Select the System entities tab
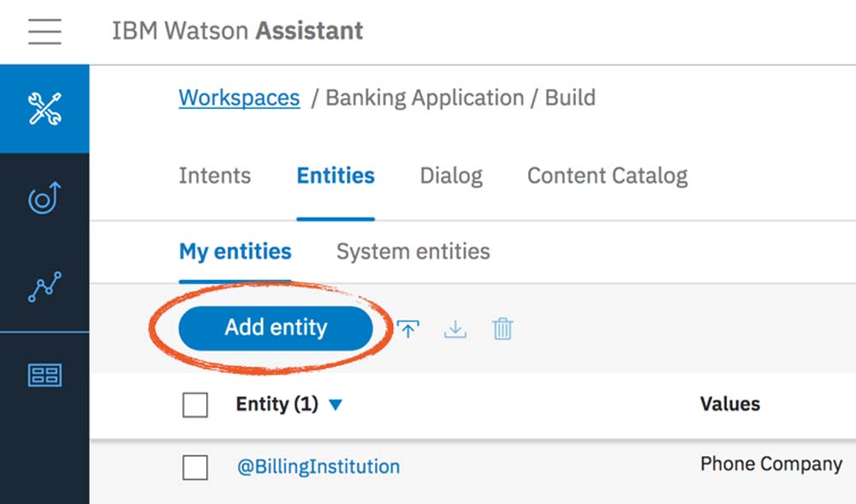The width and height of the screenshot is (856, 504). 413,252
